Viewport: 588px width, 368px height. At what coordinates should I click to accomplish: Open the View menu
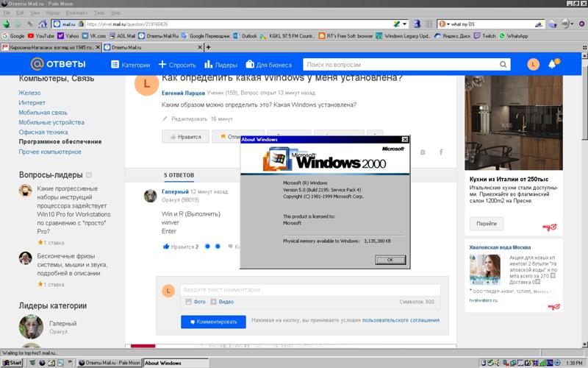[35, 13]
